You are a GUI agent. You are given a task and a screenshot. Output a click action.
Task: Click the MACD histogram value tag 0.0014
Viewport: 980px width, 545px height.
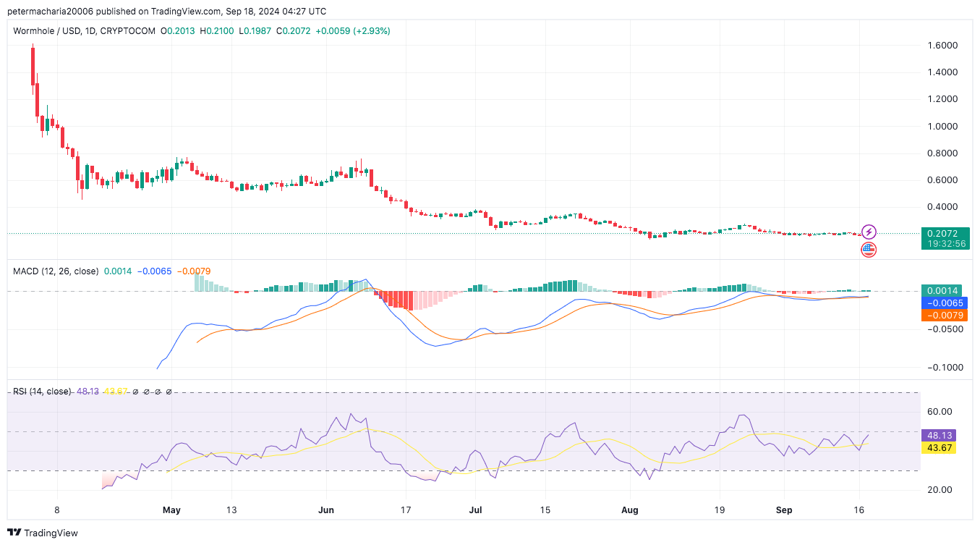tap(944, 290)
